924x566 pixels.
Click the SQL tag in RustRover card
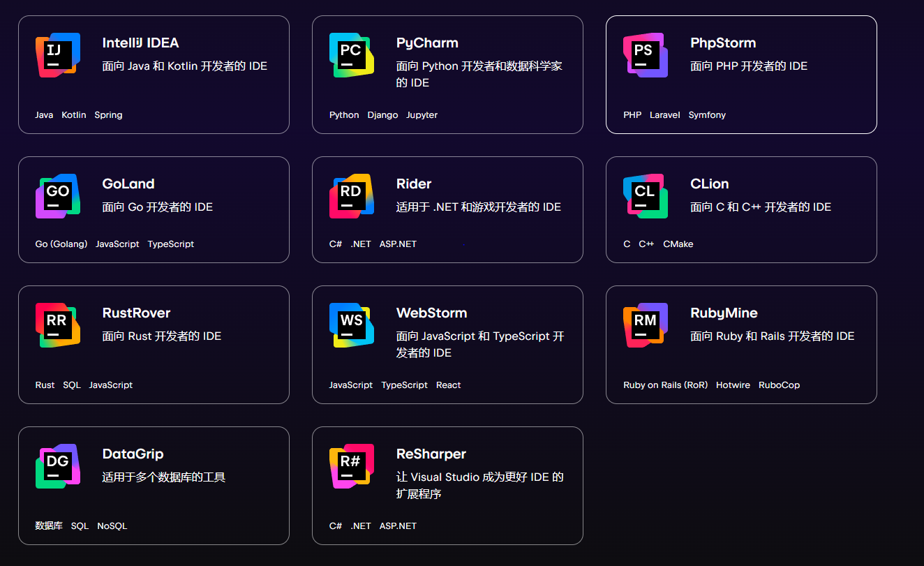point(72,385)
